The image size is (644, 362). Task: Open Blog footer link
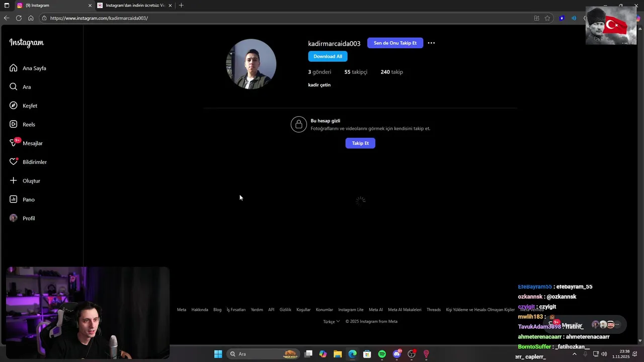[x=217, y=310]
